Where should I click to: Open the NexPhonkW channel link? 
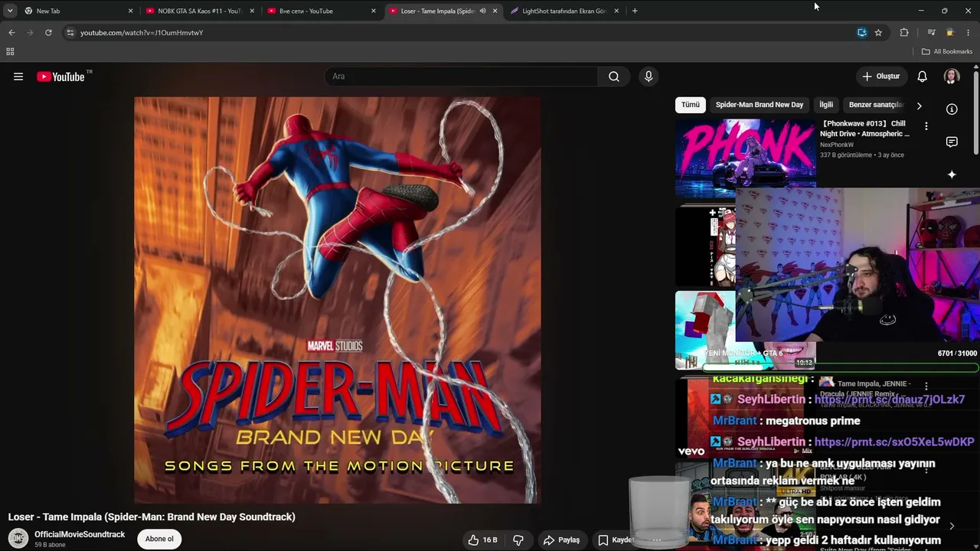click(837, 145)
